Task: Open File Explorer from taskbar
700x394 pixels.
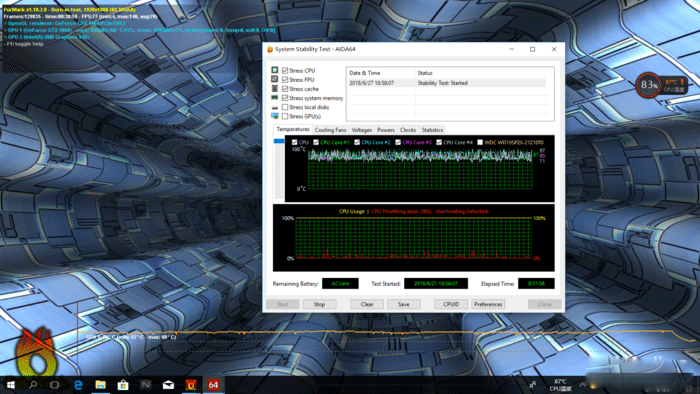Action: pos(100,385)
